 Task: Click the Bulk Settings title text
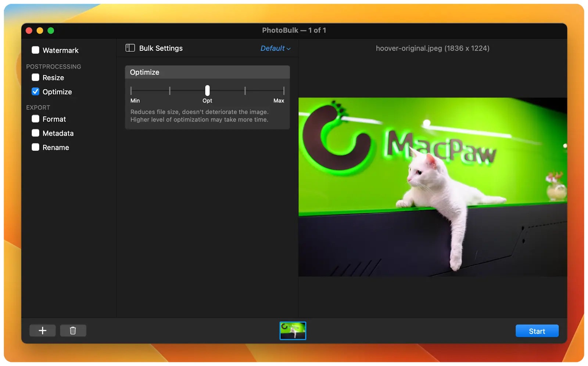(161, 48)
